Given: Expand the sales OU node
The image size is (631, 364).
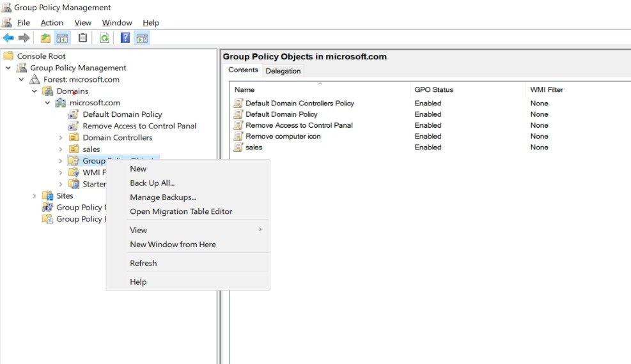Looking at the screenshot, I should (x=60, y=149).
